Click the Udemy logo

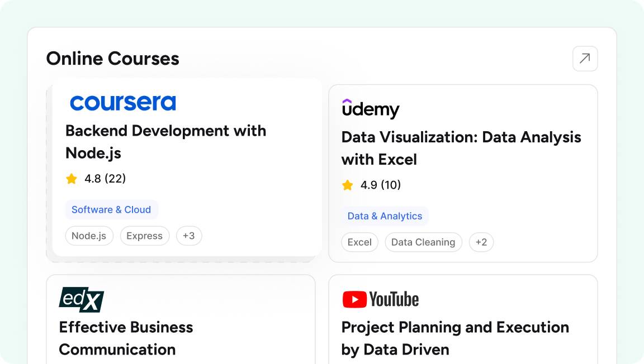coord(371,109)
